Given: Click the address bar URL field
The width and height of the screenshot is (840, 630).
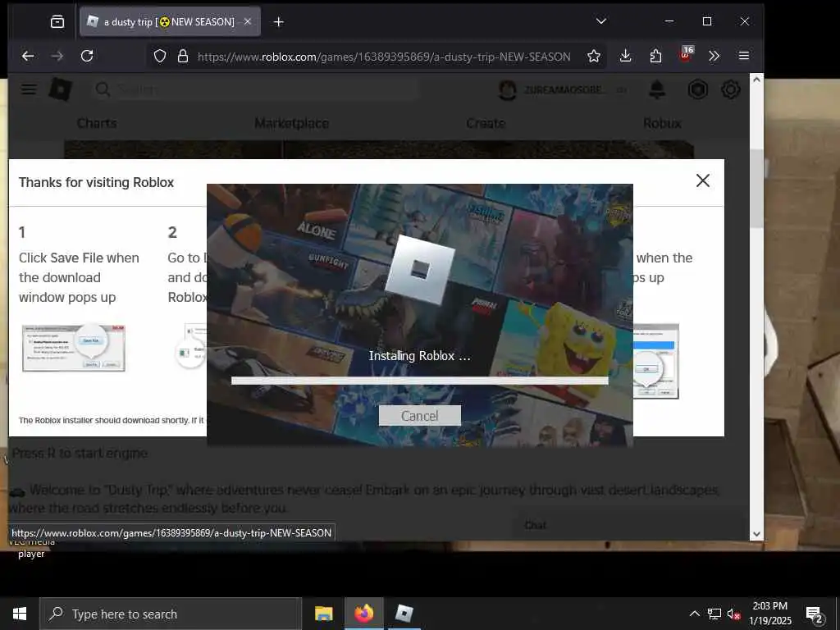Looking at the screenshot, I should 384,57.
